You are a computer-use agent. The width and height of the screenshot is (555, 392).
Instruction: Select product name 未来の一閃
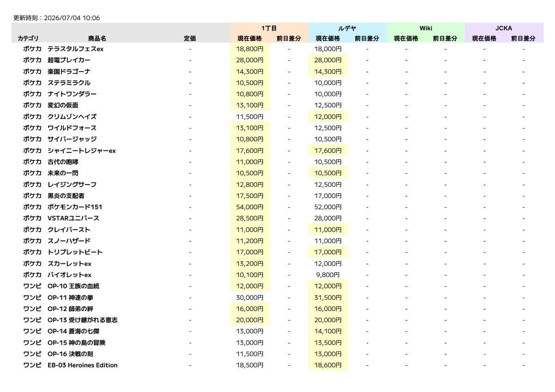point(63,173)
